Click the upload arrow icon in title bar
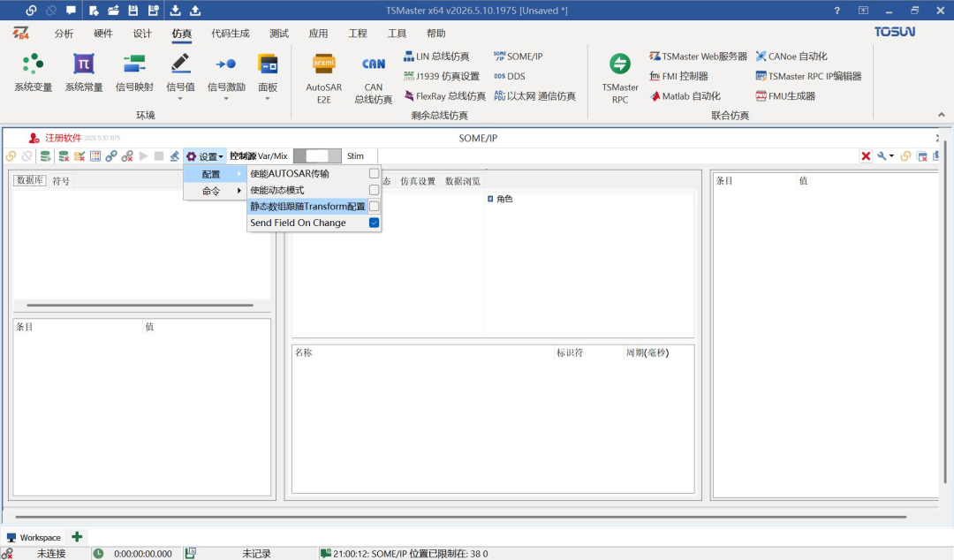This screenshot has height=560, width=954. (x=195, y=11)
